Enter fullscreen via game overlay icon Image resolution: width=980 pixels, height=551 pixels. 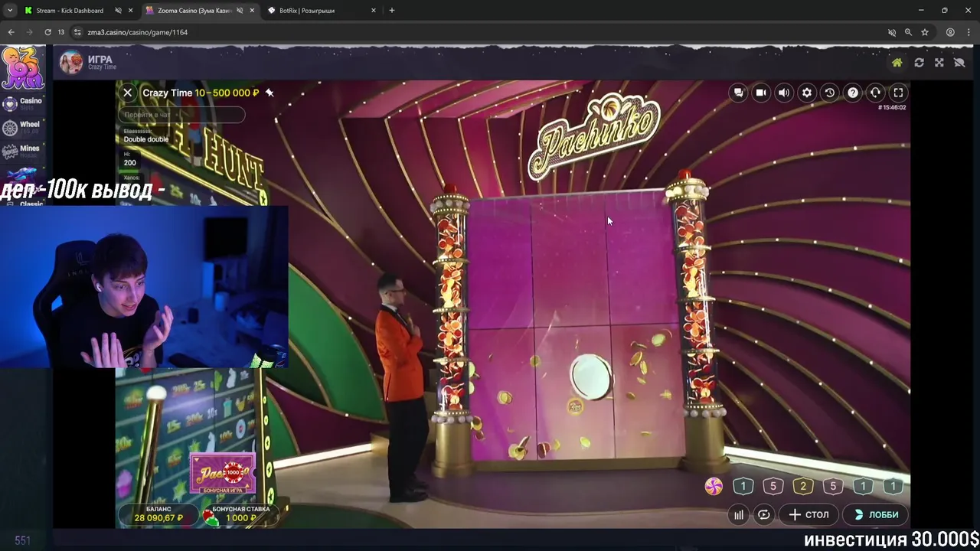click(x=898, y=93)
